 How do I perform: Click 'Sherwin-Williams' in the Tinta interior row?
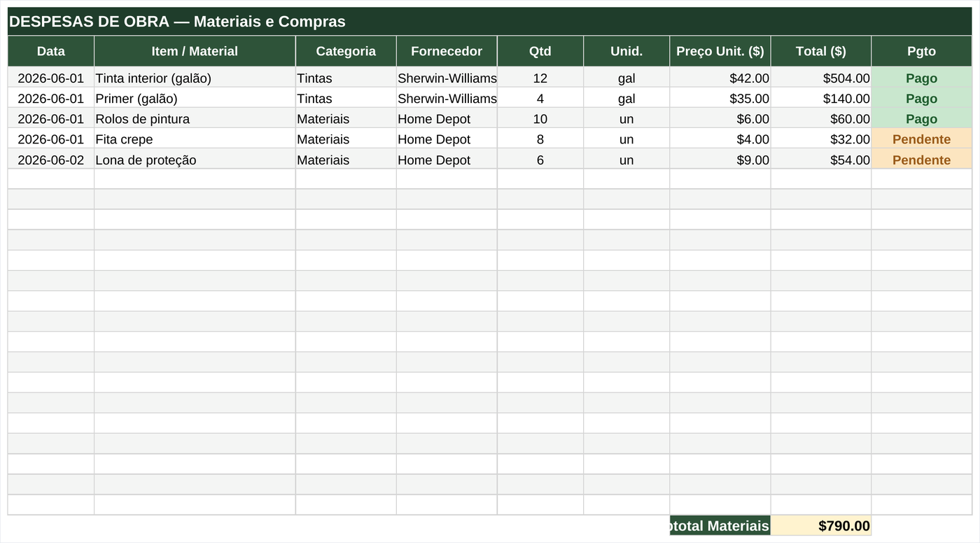447,78
